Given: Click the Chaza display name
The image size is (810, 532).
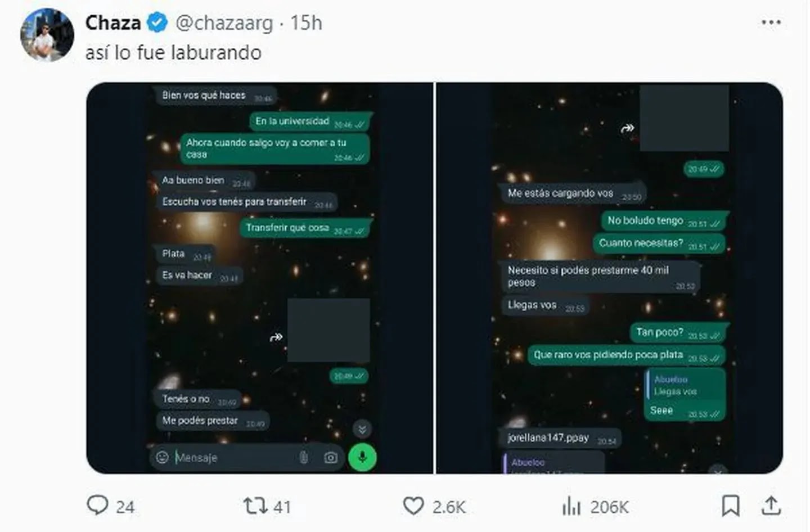Looking at the screenshot, I should click(113, 23).
